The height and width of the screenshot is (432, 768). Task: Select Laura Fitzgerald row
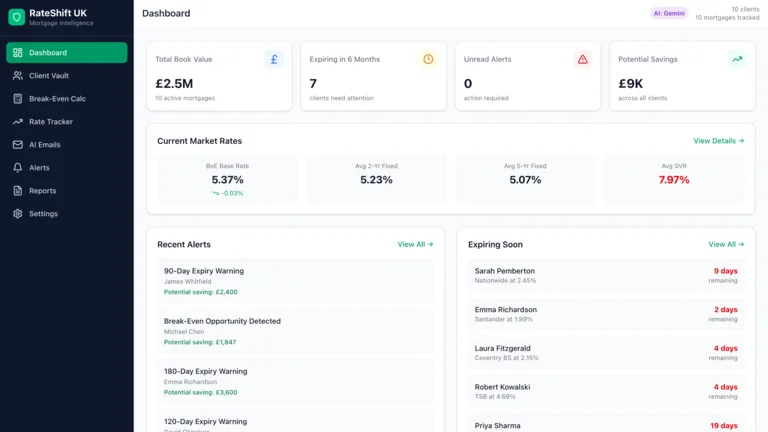coord(606,353)
